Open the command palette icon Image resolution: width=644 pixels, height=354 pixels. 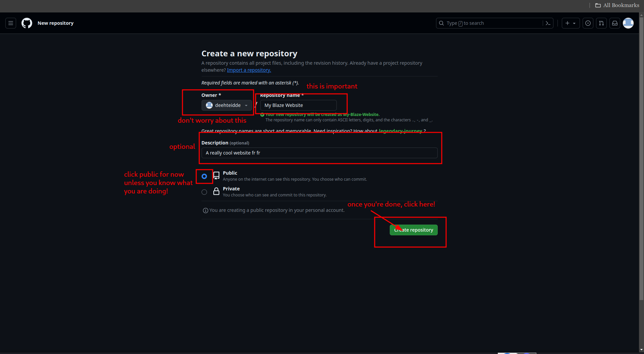click(548, 23)
